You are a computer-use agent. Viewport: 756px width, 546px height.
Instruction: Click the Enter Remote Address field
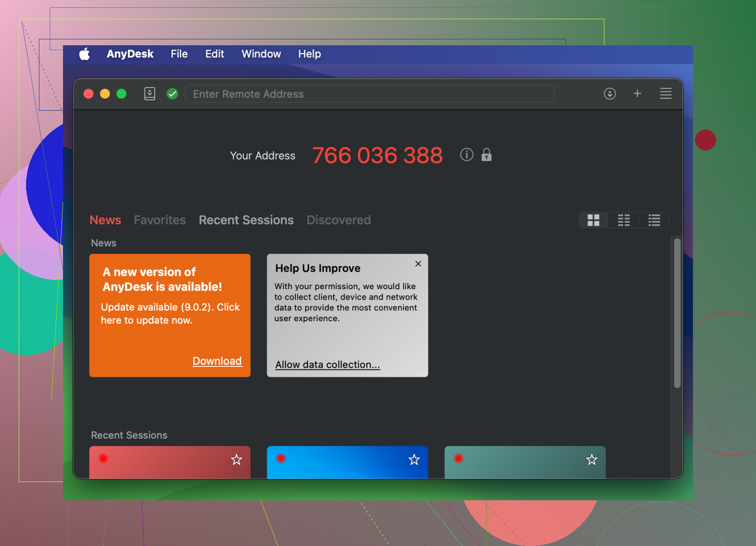(369, 94)
